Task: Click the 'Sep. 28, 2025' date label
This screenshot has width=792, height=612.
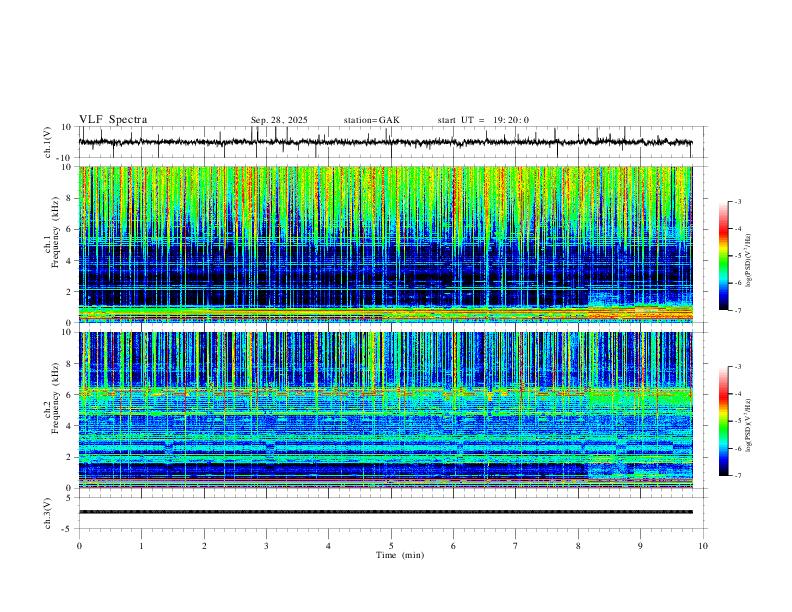Action: click(x=279, y=120)
